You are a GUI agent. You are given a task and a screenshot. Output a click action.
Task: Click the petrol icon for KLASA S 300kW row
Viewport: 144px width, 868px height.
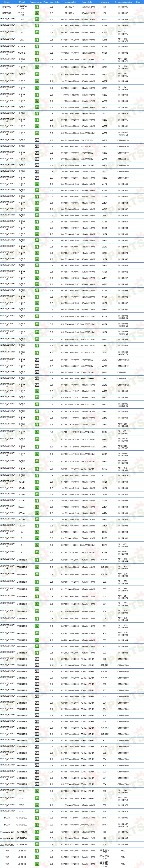pos(37,447)
